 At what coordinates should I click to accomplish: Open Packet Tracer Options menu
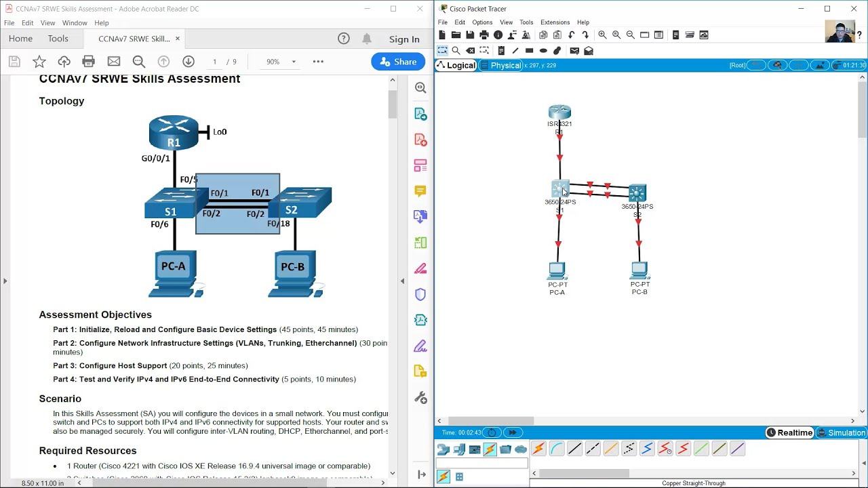[x=482, y=22]
